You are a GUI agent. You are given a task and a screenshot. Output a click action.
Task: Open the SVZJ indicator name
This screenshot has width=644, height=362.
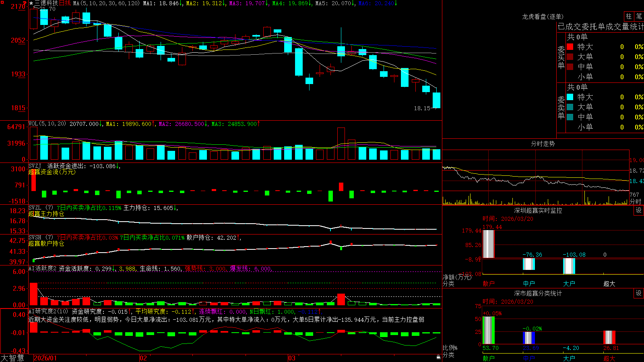point(35,166)
